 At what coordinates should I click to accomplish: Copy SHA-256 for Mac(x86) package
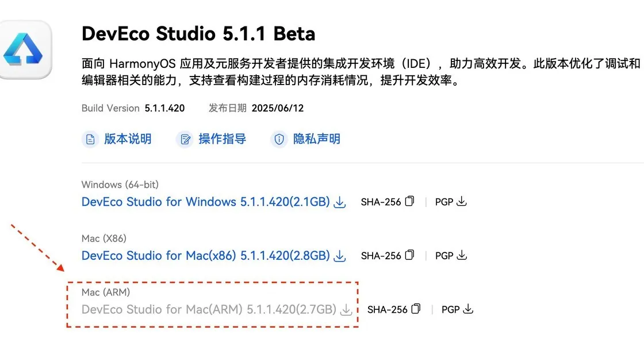point(409,255)
